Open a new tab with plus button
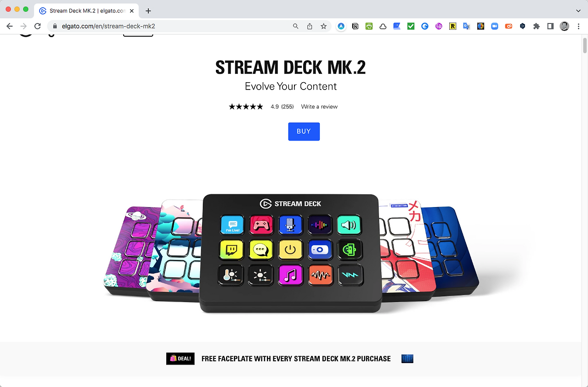 tap(148, 11)
